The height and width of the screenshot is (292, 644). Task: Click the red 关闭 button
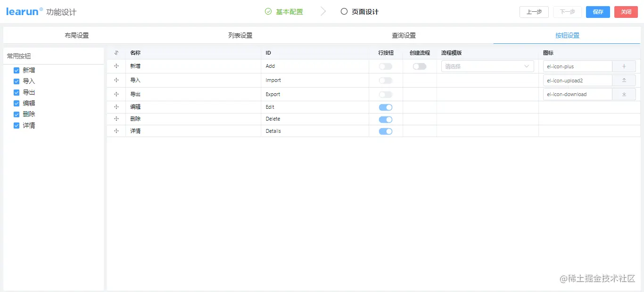tap(626, 12)
